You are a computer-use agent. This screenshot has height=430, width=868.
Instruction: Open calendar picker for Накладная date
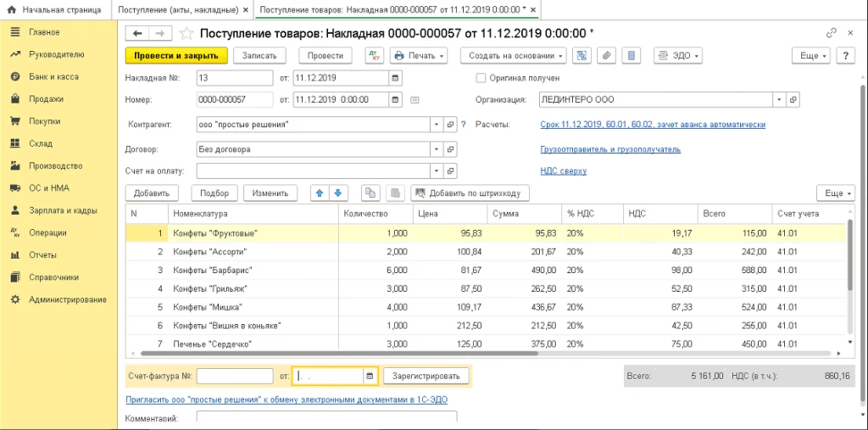[x=395, y=78]
